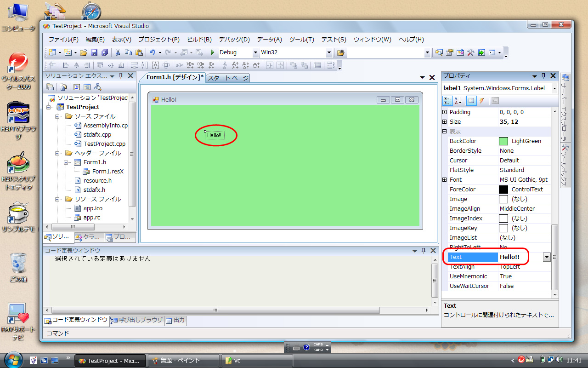The height and width of the screenshot is (368, 588).
Task: Select the BorderStyle property row
Action: 499,151
